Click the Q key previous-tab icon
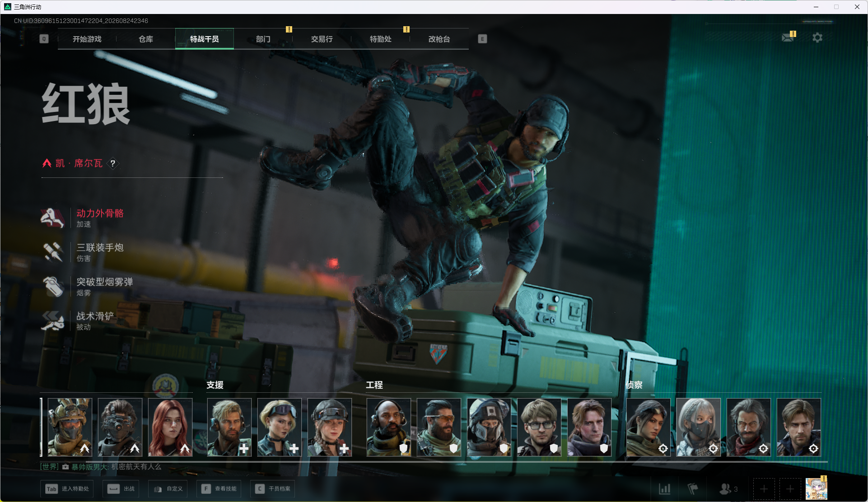This screenshot has height=502, width=868. click(44, 39)
